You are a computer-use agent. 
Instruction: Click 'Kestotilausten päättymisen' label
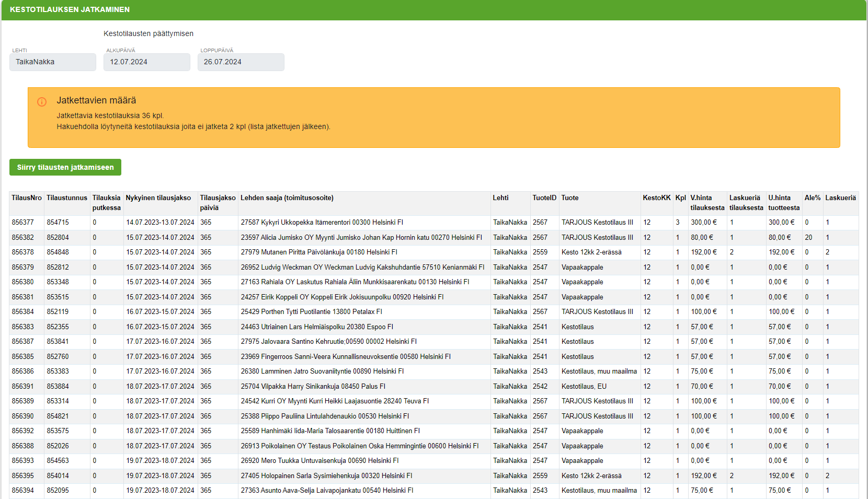tap(149, 33)
